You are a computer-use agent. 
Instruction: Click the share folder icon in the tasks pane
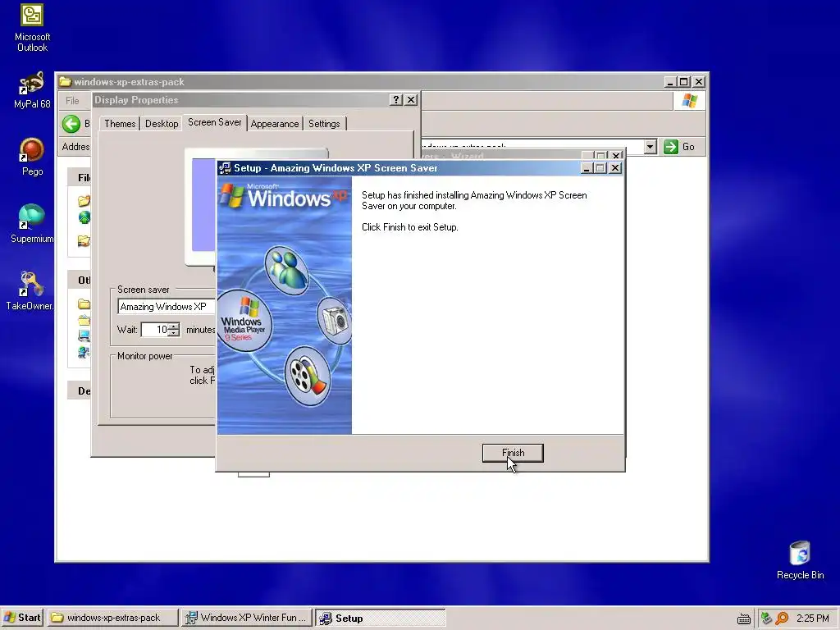84,240
